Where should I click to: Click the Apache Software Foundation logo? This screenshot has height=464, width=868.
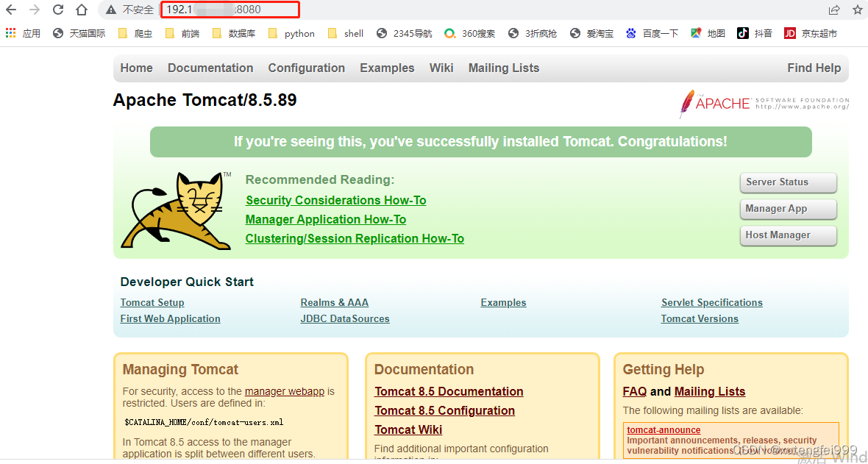tap(764, 104)
